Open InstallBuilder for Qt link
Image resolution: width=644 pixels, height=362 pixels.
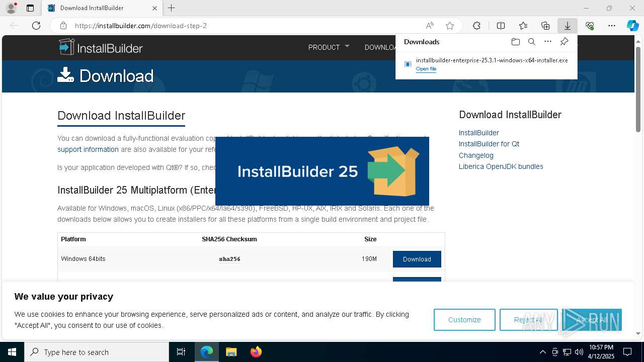(x=489, y=144)
